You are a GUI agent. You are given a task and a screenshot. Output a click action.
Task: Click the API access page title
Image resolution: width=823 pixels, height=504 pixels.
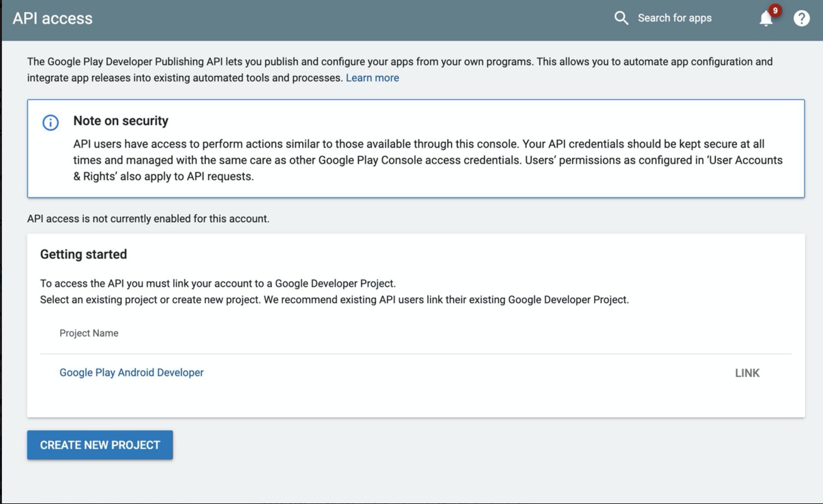tap(52, 18)
